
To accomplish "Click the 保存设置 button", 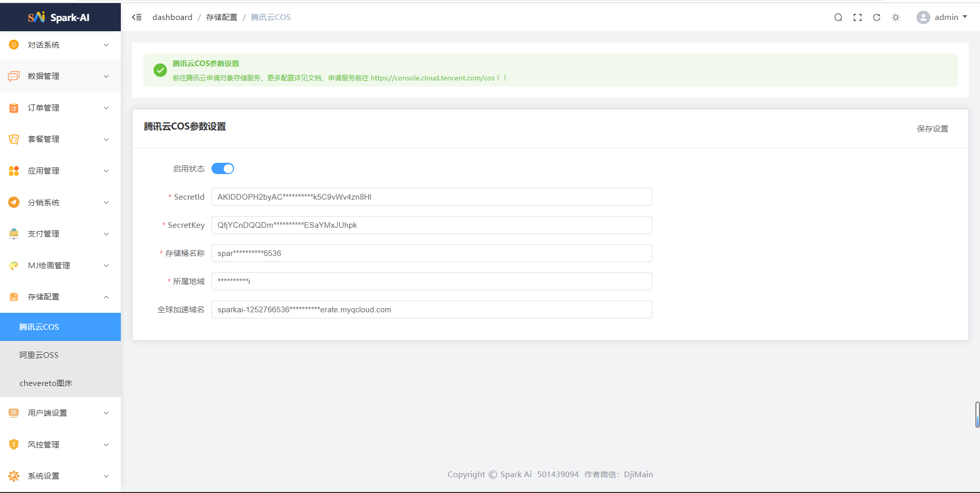I will point(932,129).
